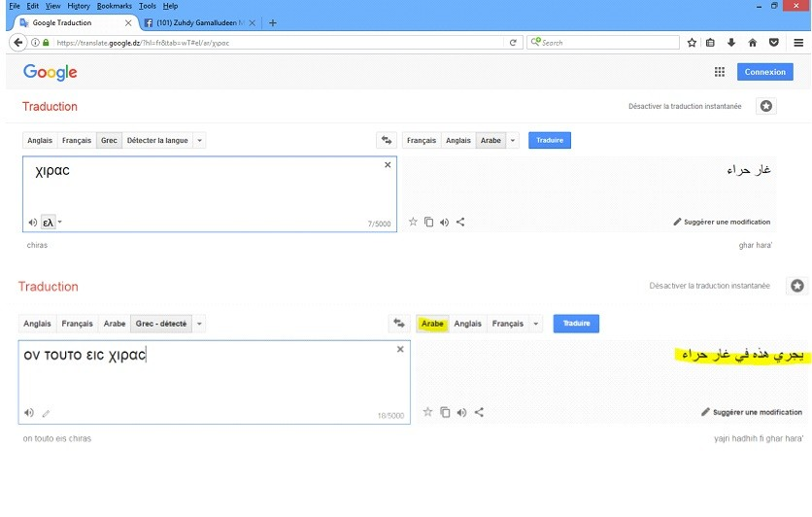Open the View menu
The height and width of the screenshot is (517, 812).
click(x=52, y=6)
